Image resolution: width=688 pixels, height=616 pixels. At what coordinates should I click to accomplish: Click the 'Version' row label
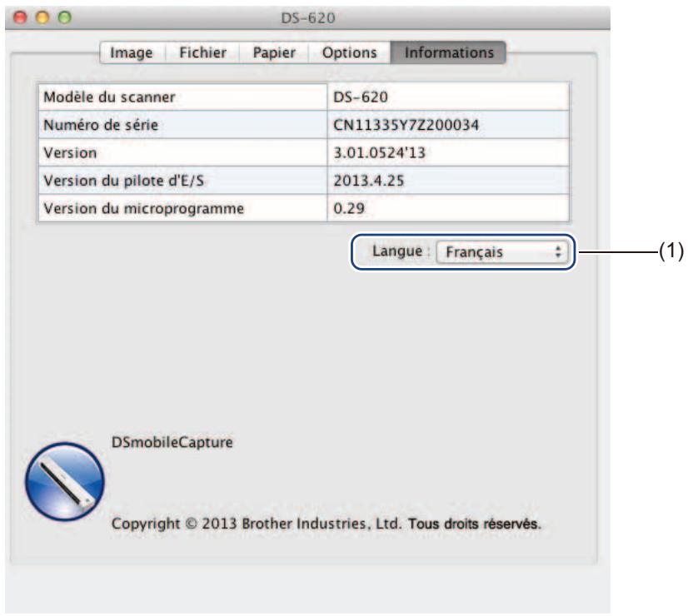(70, 153)
